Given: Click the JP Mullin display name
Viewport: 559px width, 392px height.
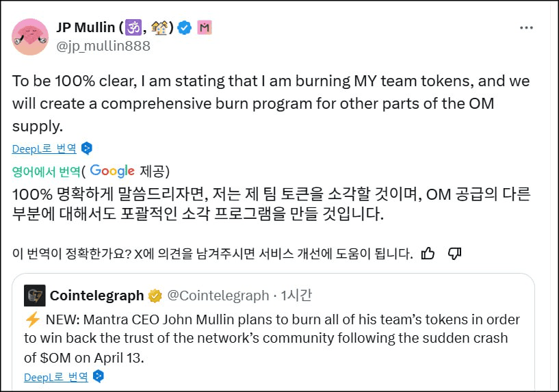Looking at the screenshot, I should (86, 28).
